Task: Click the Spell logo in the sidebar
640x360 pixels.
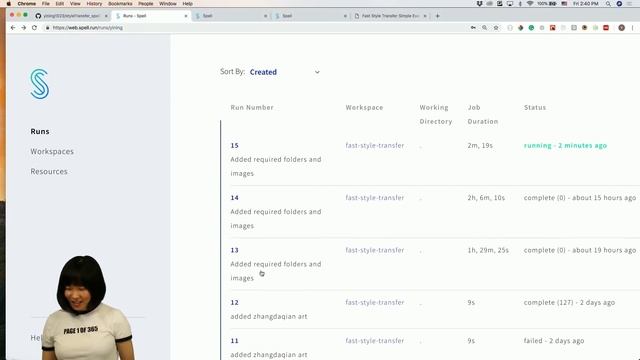Action: [x=40, y=84]
